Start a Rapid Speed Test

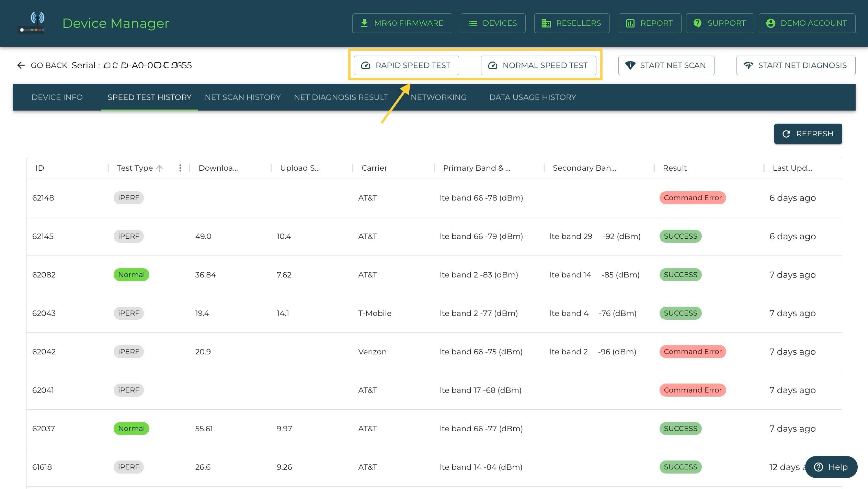point(406,65)
